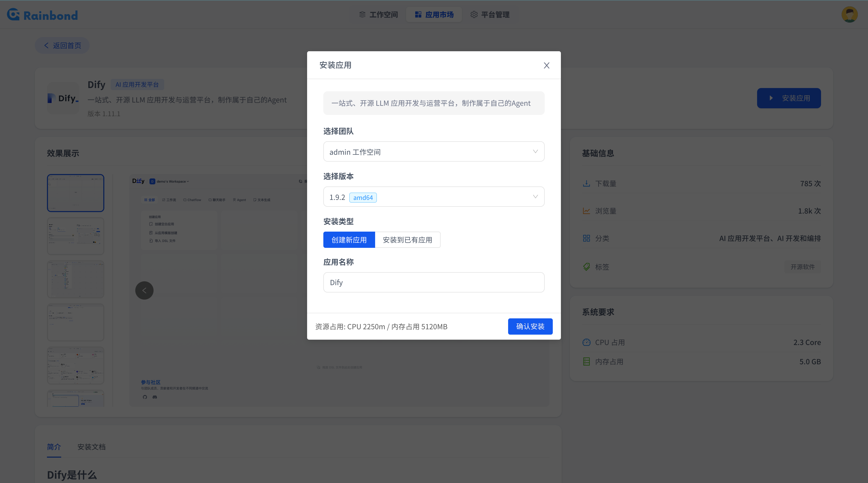Select the fourth screenshot thumbnail
Screen dimensions: 868x483
(x=75, y=322)
